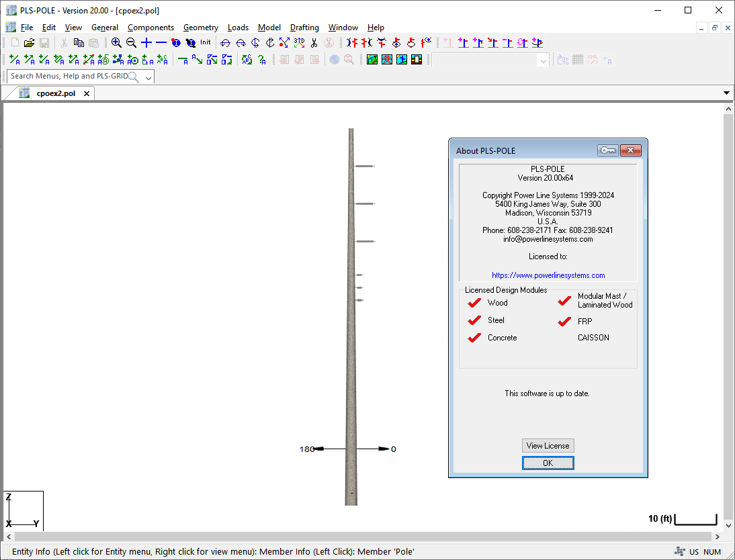This screenshot has height=560, width=735.
Task: Click the FRP module checkmark
Action: click(564, 322)
